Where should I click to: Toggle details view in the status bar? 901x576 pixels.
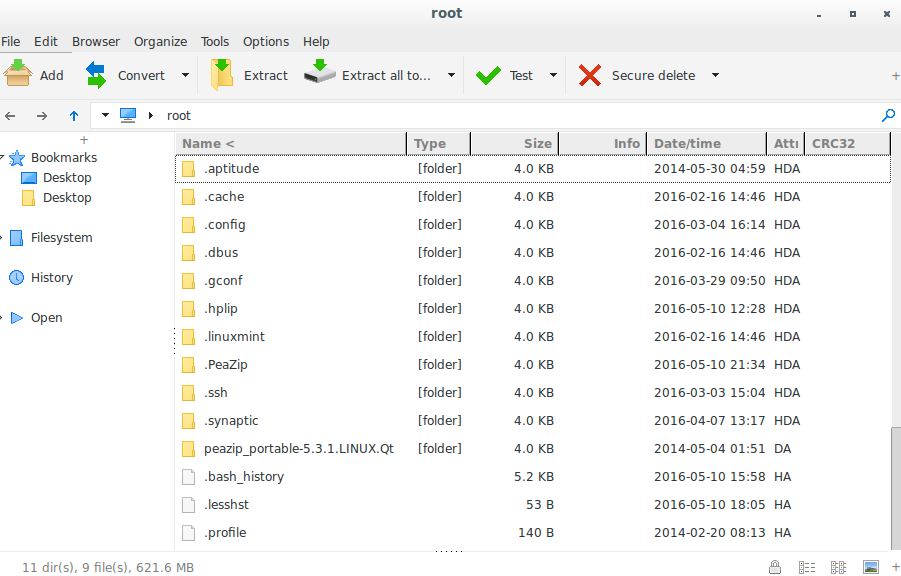(x=838, y=567)
